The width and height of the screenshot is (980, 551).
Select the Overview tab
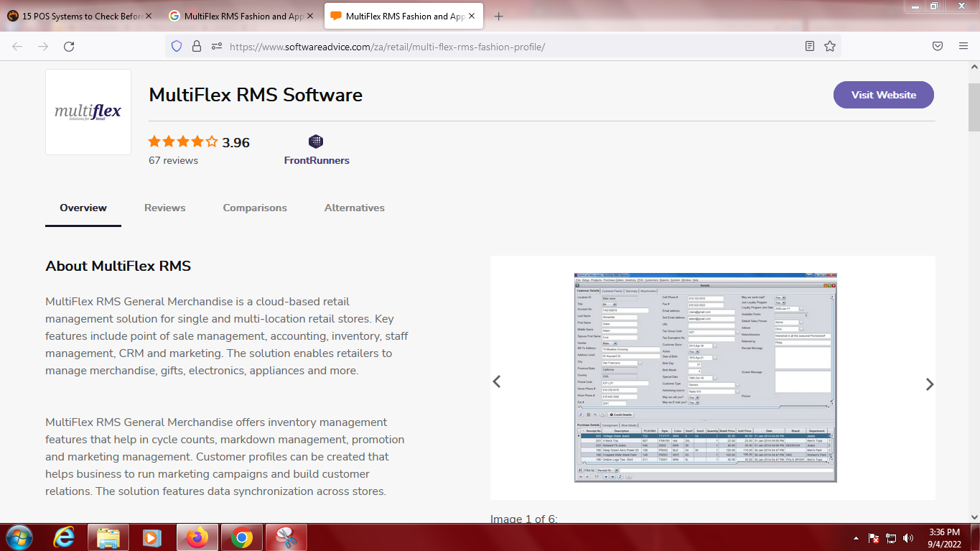point(83,208)
